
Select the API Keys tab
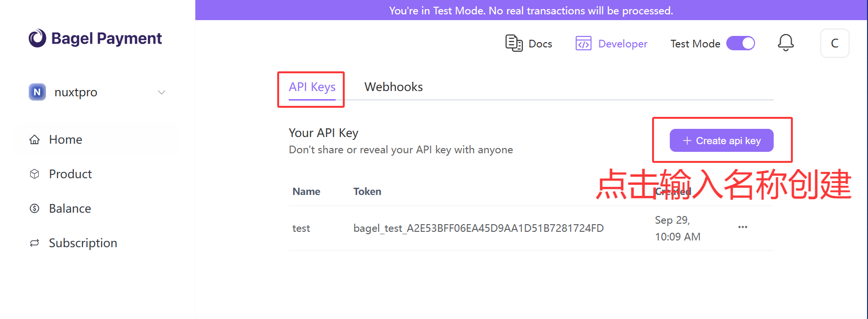click(x=312, y=87)
